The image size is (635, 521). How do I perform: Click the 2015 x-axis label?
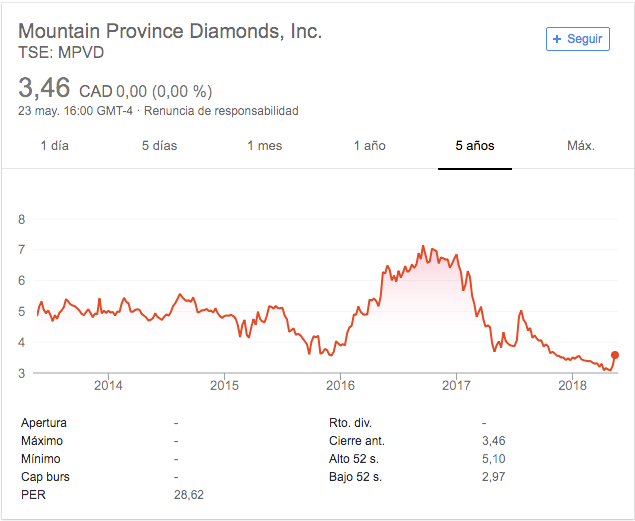(x=224, y=385)
